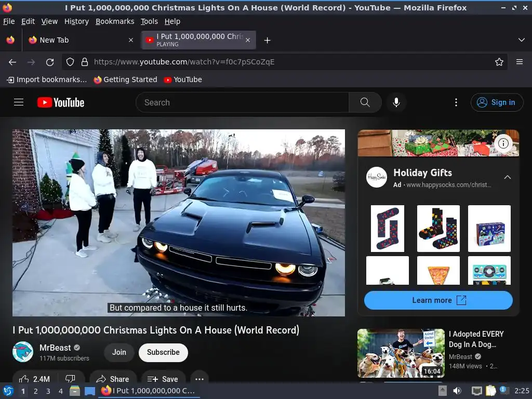Open the Bookmarks menu

(x=115, y=21)
